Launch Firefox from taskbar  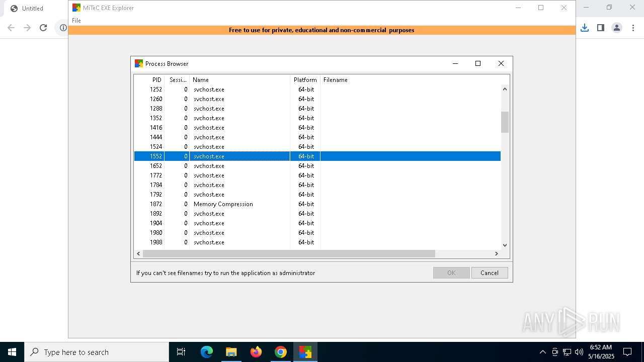256,352
